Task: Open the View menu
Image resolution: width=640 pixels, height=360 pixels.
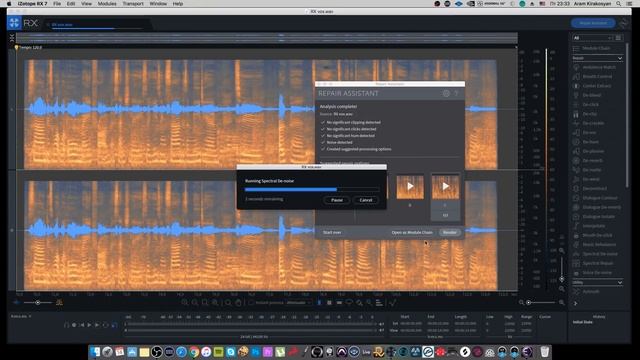Action: click(86, 4)
